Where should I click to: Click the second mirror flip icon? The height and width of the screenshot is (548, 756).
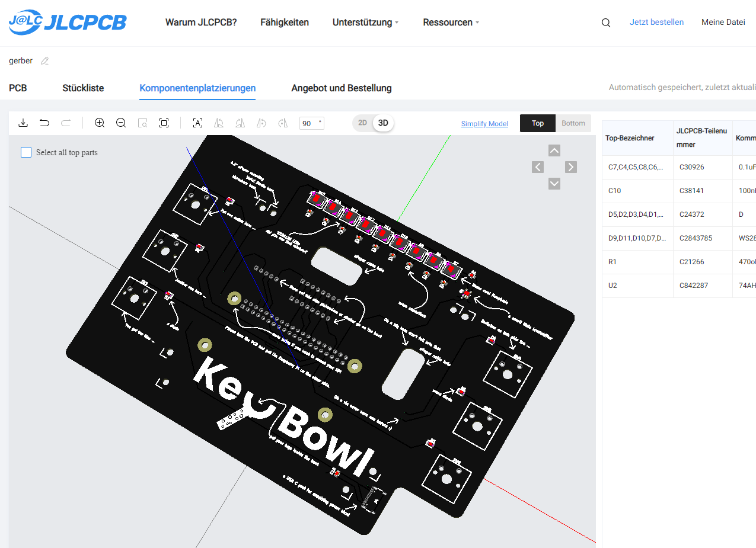tap(240, 123)
